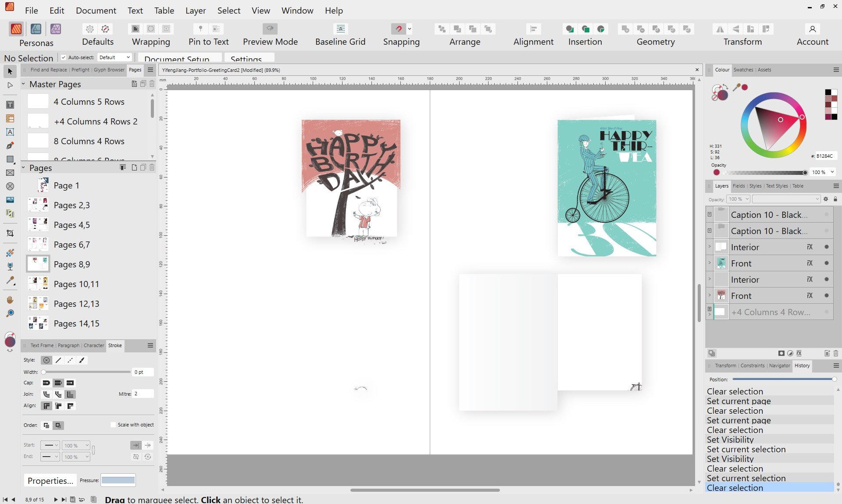Hide the pink Front layer
This screenshot has height=504, width=842.
[x=827, y=296]
